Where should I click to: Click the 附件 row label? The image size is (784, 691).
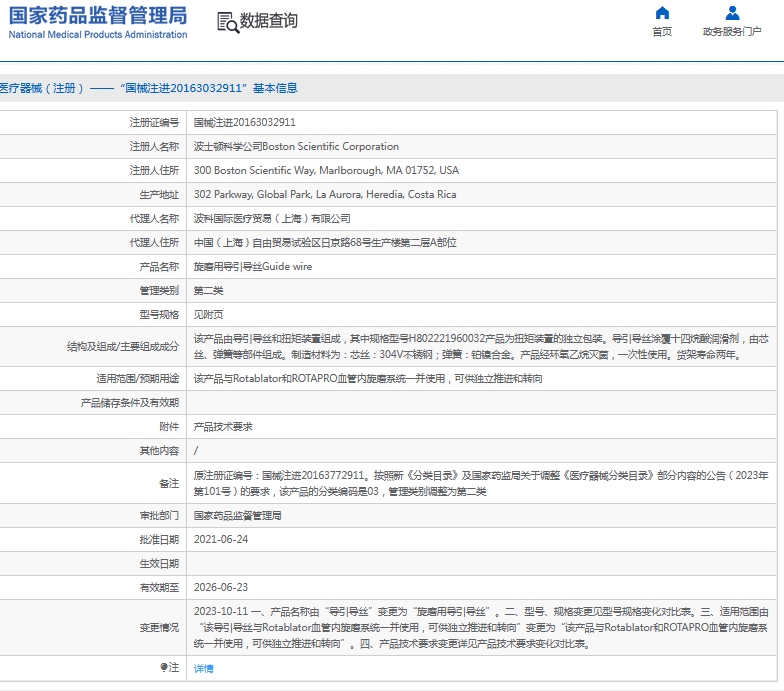[x=169, y=426]
